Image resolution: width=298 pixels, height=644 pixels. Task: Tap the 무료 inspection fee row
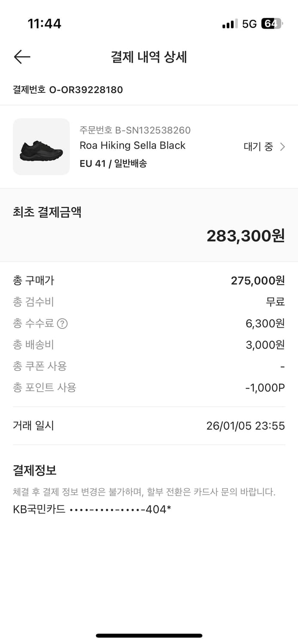[x=149, y=302]
